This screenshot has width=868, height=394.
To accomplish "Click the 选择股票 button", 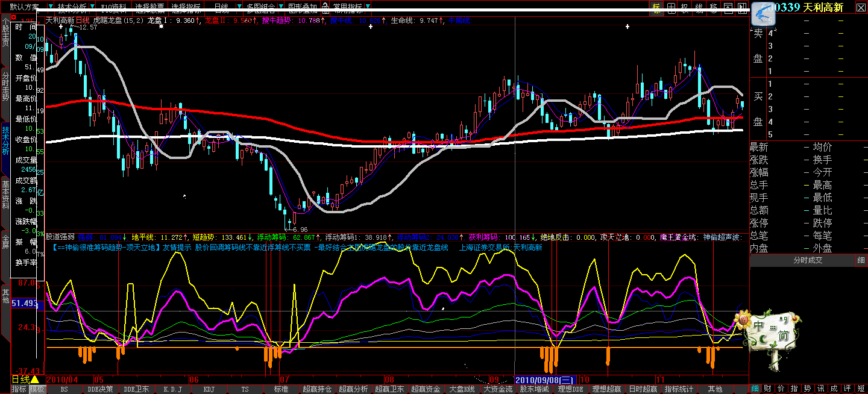I will (x=150, y=8).
